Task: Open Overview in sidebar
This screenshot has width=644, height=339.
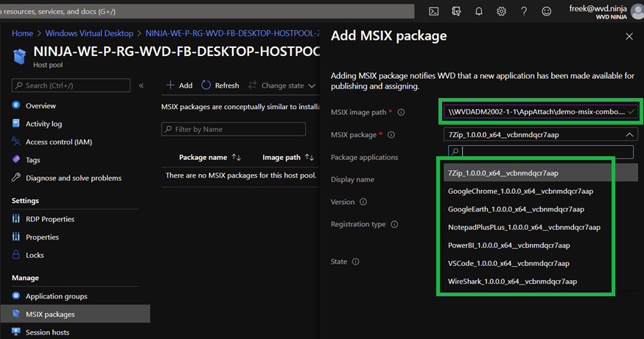Action: click(x=41, y=105)
